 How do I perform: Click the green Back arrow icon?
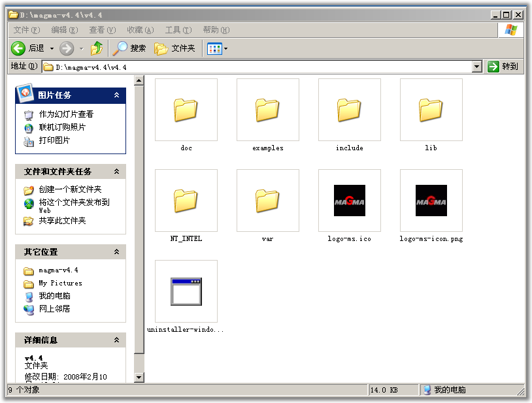coord(18,48)
